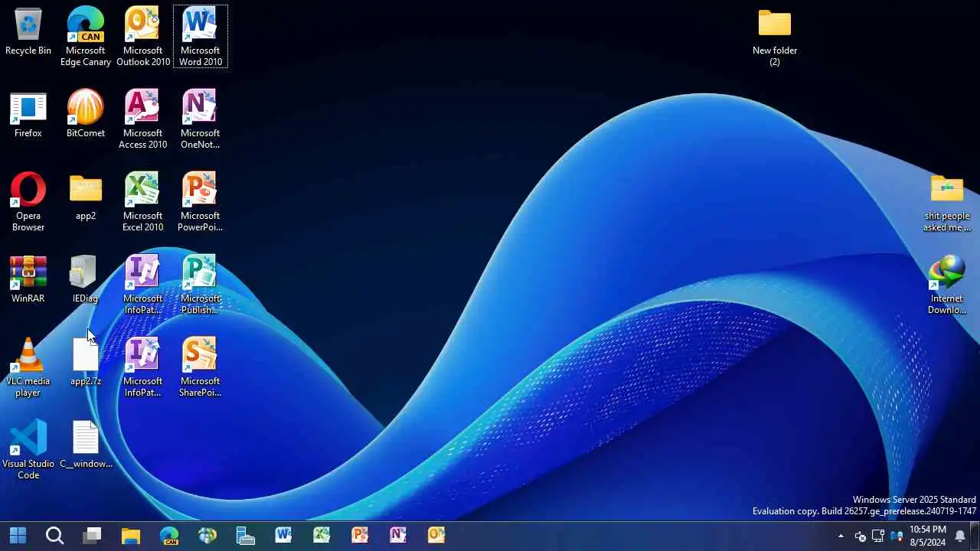
Task: Click the Microsoft Excel 2010 desktop shortcut
Action: (143, 201)
